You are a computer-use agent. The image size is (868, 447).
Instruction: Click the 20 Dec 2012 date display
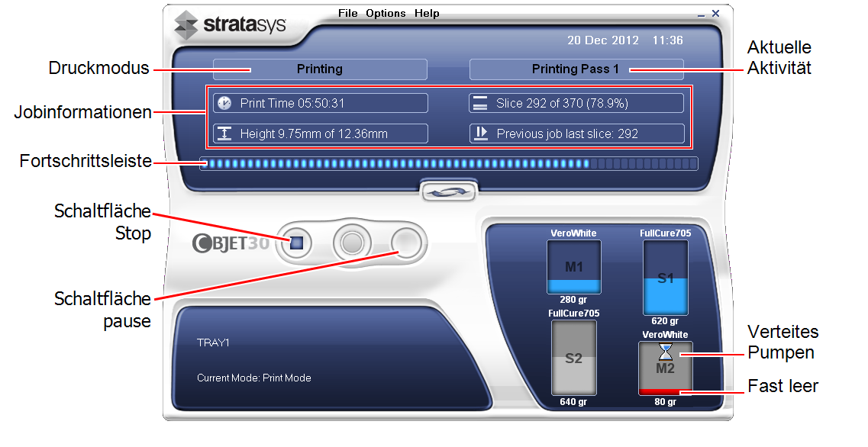603,40
